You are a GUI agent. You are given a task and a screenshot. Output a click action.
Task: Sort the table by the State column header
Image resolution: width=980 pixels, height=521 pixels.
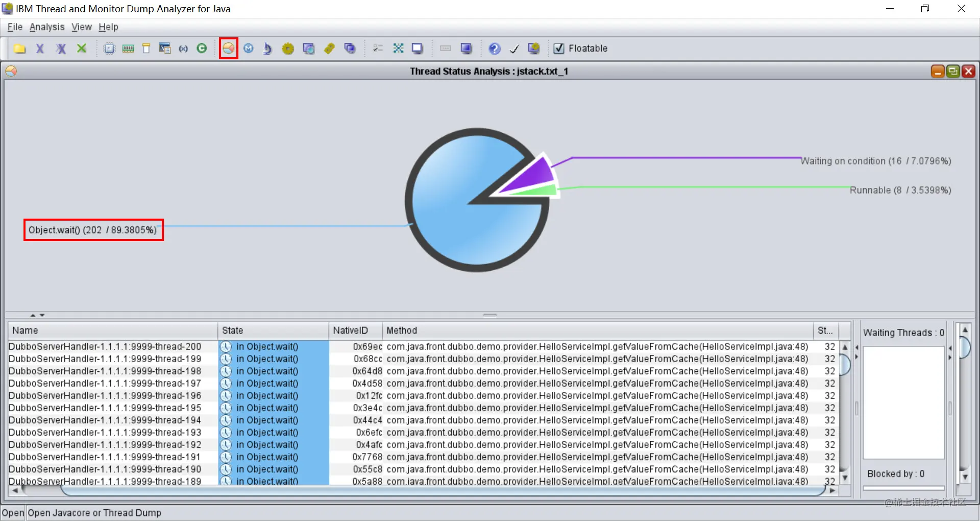click(x=273, y=330)
